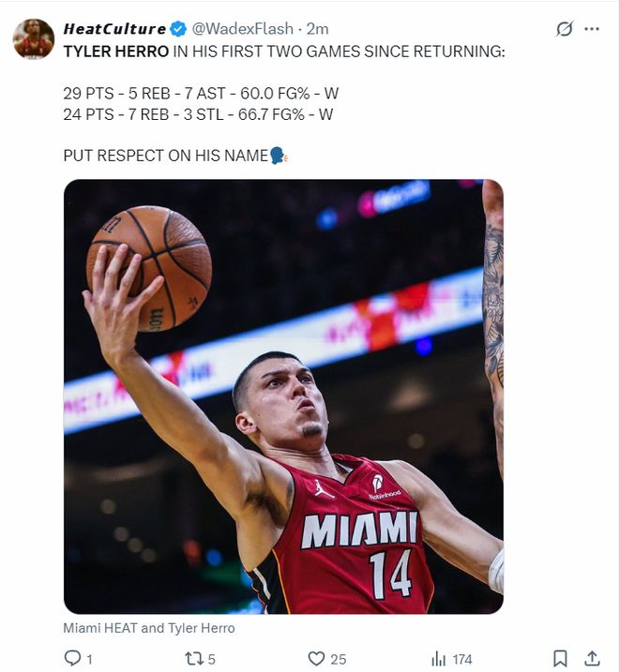Expand the more options ellipsis menu

click(x=592, y=29)
